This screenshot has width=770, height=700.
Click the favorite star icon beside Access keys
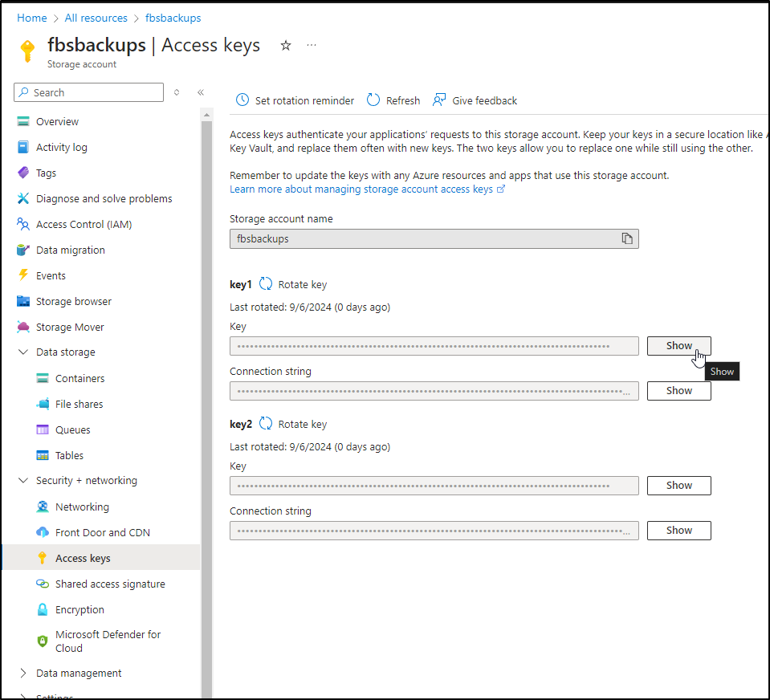[x=286, y=46]
